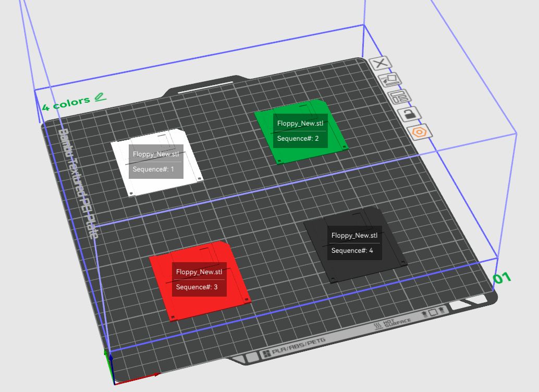Click the 'Sequence#: 3' label text
Screen dimensions: 539x392
(197, 287)
